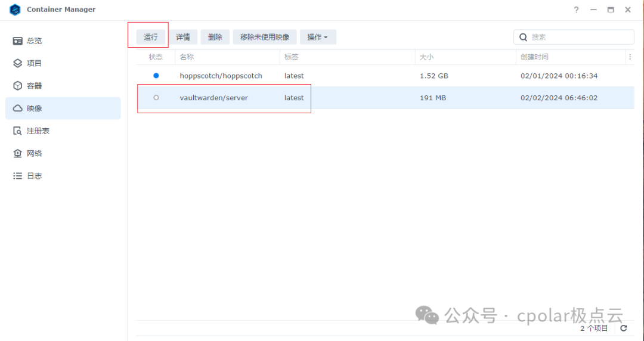The height and width of the screenshot is (341, 644).
Task: Click the 日志 log list icon
Action: point(18,176)
